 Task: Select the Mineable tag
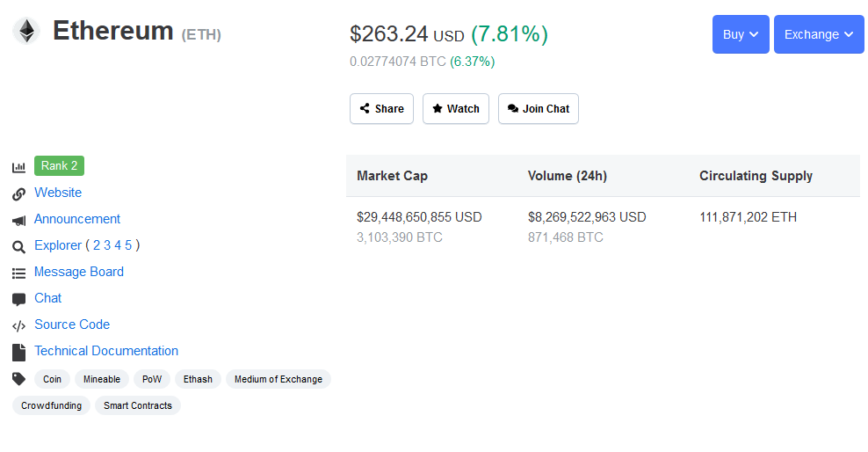click(x=102, y=379)
